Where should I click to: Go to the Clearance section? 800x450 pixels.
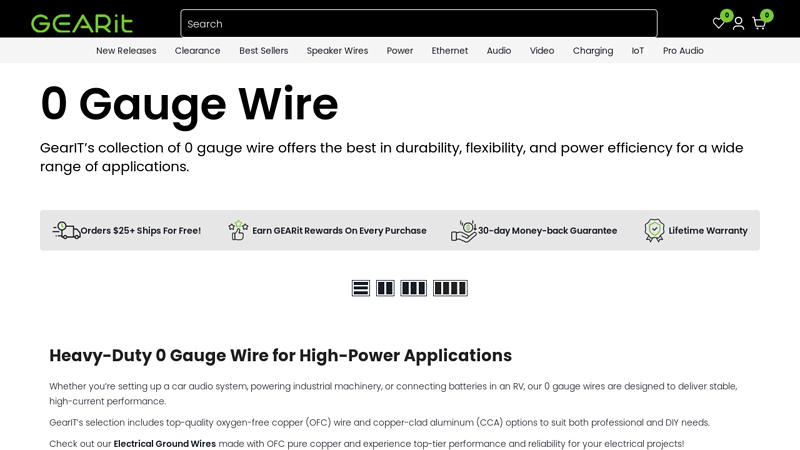(x=197, y=51)
